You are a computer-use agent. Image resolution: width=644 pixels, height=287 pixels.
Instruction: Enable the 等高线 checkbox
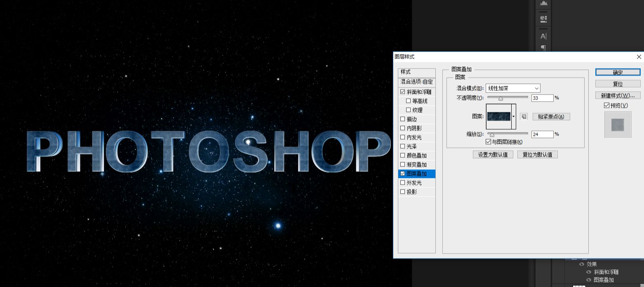click(409, 101)
